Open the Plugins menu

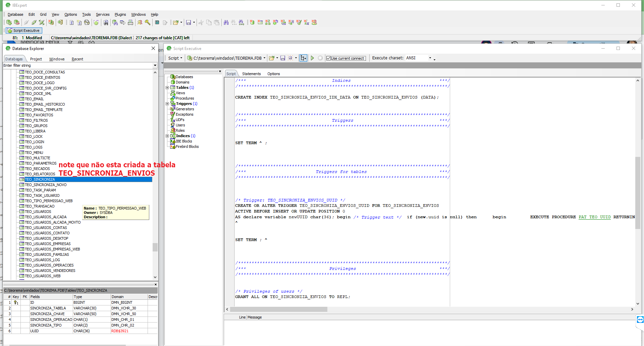120,14
